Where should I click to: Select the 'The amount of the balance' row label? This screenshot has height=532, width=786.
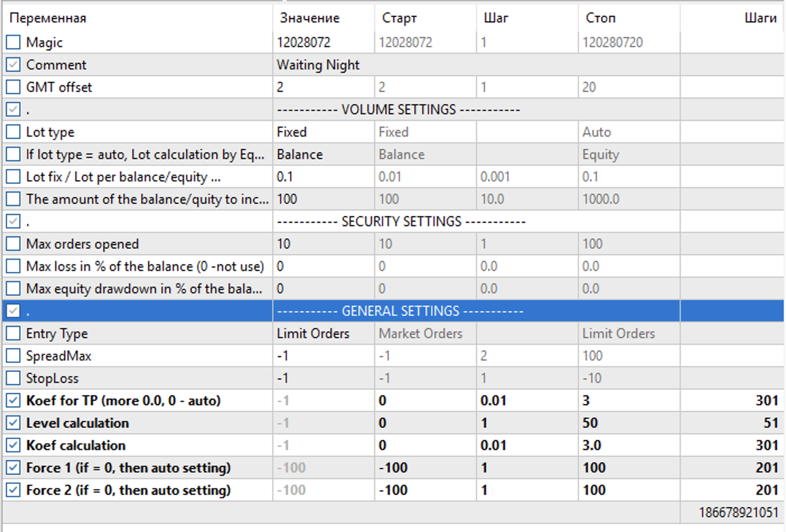(147, 199)
